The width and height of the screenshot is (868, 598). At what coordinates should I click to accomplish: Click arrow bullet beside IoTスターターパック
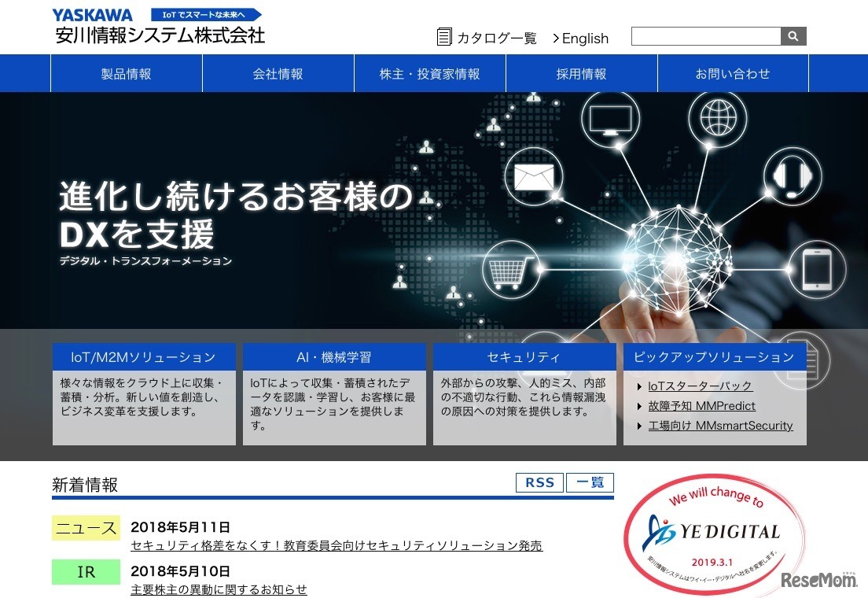coord(639,386)
